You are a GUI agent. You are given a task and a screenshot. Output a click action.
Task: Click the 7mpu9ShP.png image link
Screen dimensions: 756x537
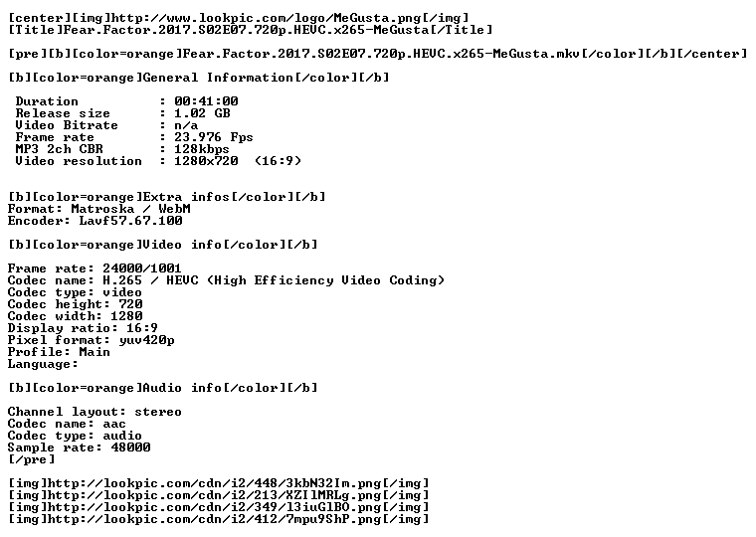pyautogui.click(x=219, y=519)
